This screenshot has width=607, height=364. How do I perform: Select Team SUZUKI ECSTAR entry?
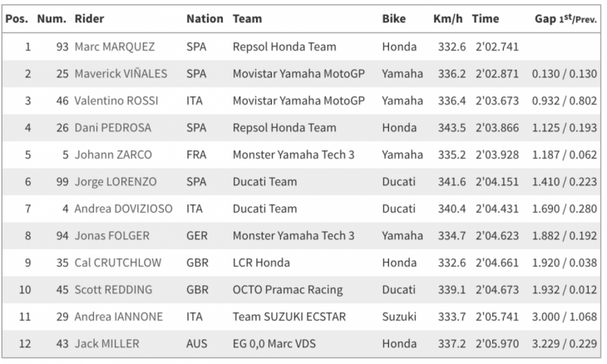pos(289,317)
